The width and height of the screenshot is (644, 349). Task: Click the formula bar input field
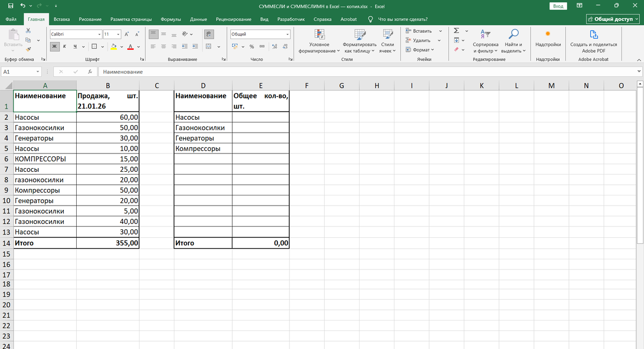tap(366, 71)
